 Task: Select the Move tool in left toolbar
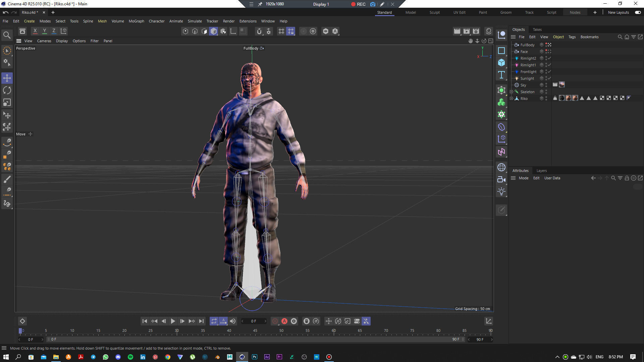7,78
